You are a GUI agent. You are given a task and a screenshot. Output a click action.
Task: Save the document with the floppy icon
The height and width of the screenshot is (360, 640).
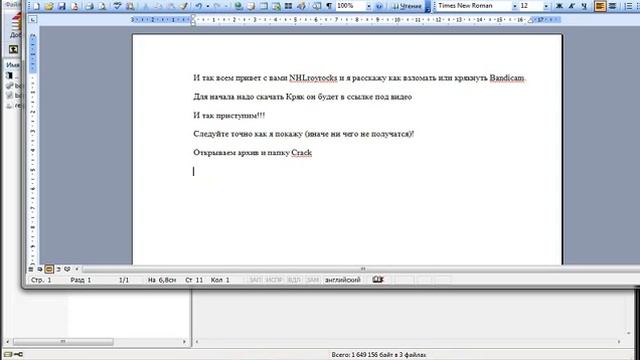pyautogui.click(x=62, y=6)
